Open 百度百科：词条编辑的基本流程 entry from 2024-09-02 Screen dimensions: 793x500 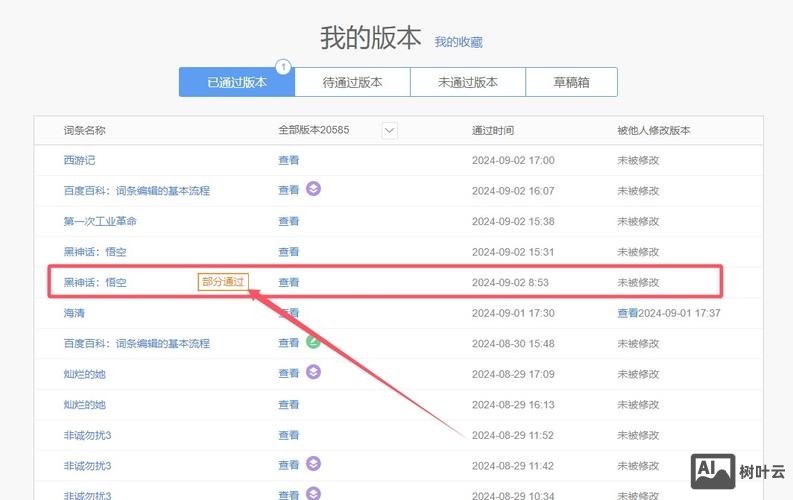pos(137,191)
